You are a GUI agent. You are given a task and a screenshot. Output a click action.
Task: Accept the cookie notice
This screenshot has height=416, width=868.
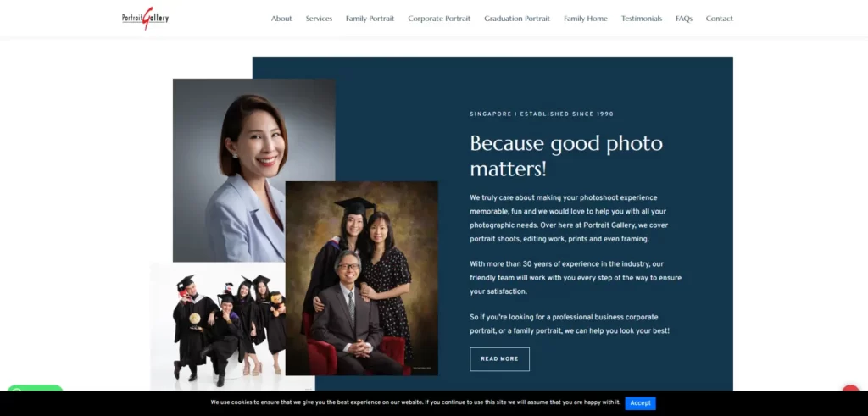click(x=640, y=403)
